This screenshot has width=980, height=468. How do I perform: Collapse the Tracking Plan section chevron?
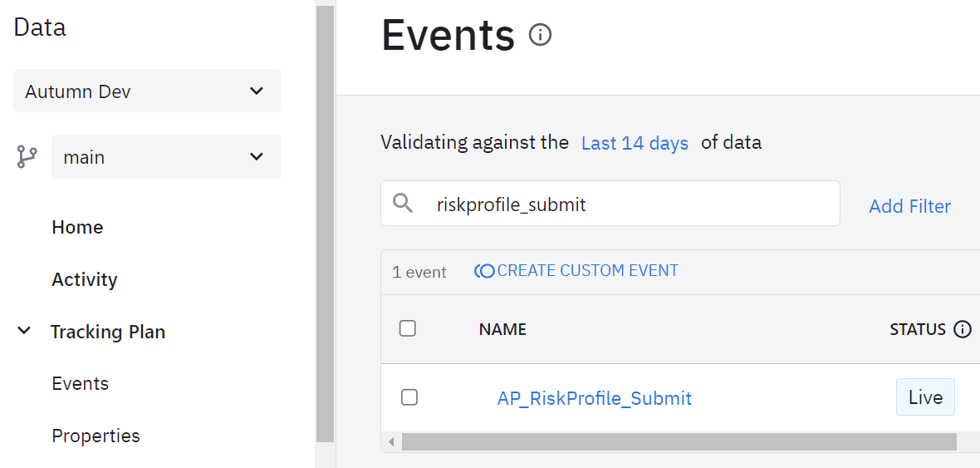[25, 332]
